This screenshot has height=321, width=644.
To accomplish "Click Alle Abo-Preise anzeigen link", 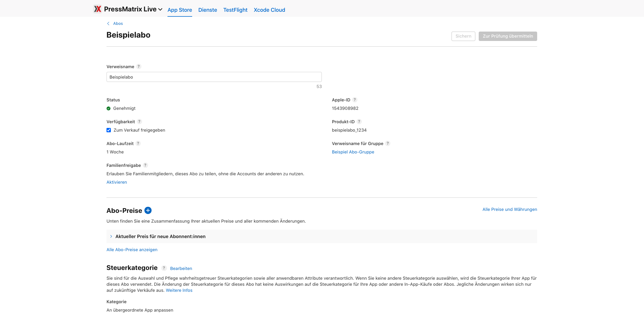I will pyautogui.click(x=132, y=250).
